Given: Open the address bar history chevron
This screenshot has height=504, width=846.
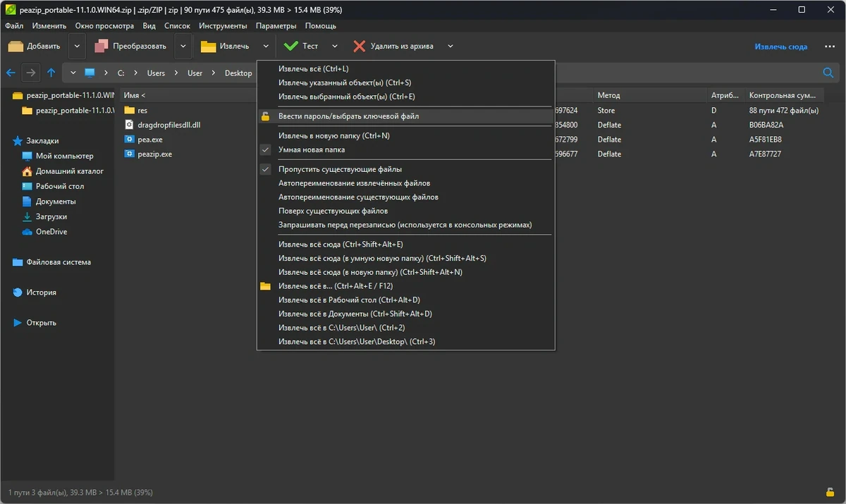Looking at the screenshot, I should (73, 73).
